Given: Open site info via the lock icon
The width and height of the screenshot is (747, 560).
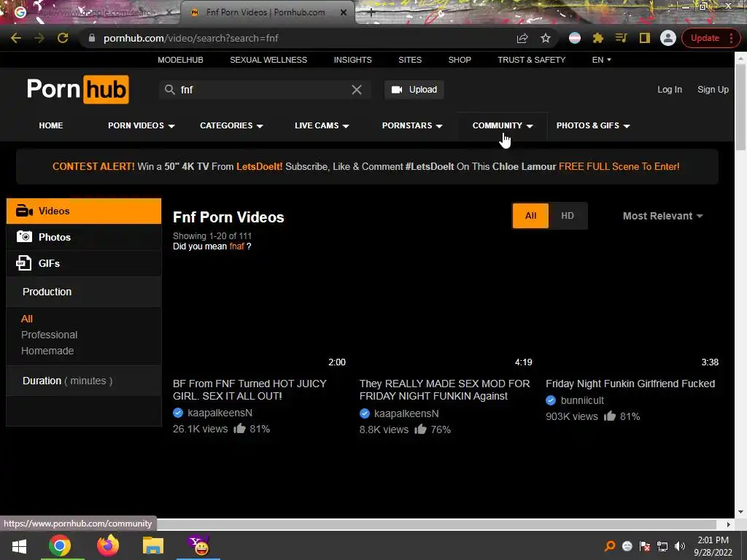Looking at the screenshot, I should [x=92, y=38].
